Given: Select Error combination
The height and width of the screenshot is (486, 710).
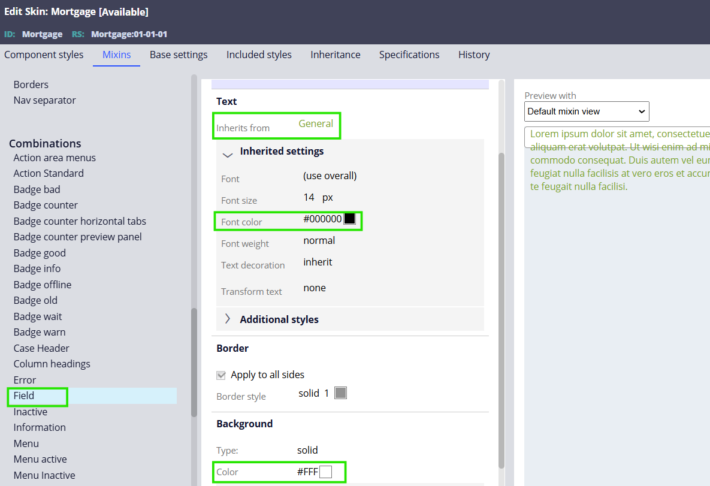Looking at the screenshot, I should point(24,380).
